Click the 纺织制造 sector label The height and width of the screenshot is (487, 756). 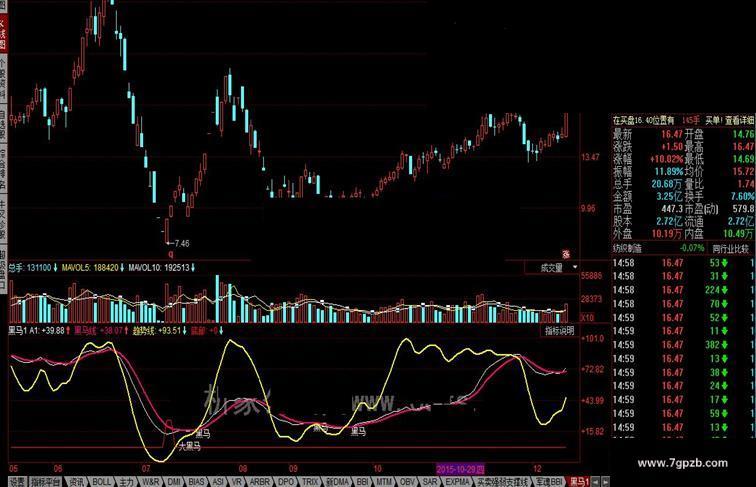(627, 249)
